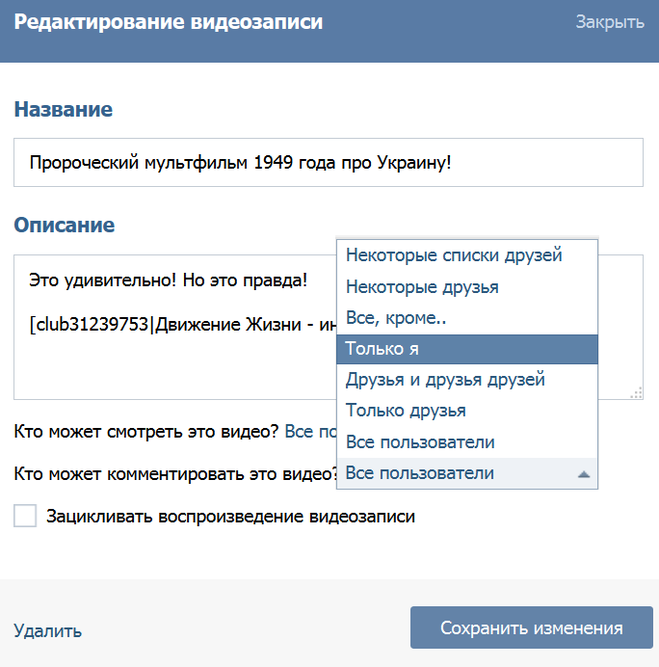Click the dropdown header text with the arrow
Image resolution: width=659 pixels, height=667 pixels.
coord(420,473)
